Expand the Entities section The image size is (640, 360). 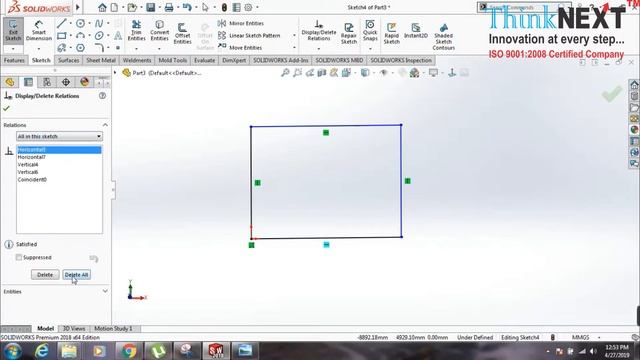tap(105, 291)
